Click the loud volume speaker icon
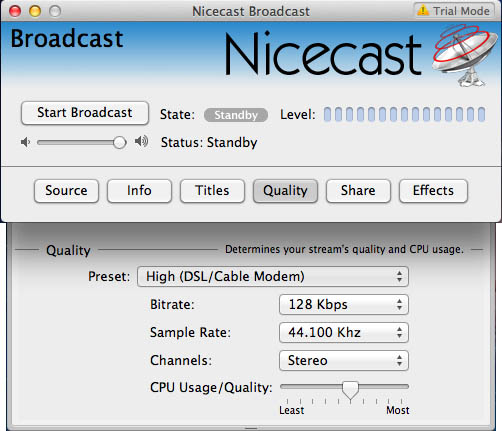 (x=141, y=142)
